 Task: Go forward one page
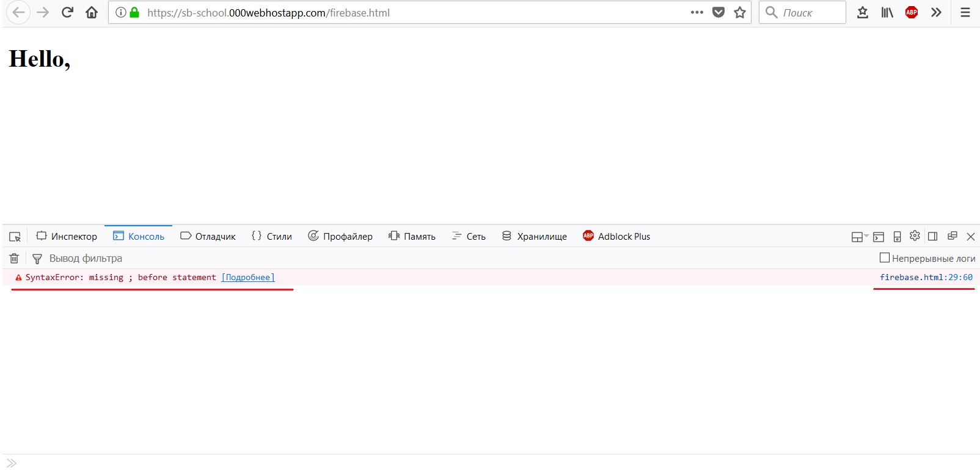point(43,12)
